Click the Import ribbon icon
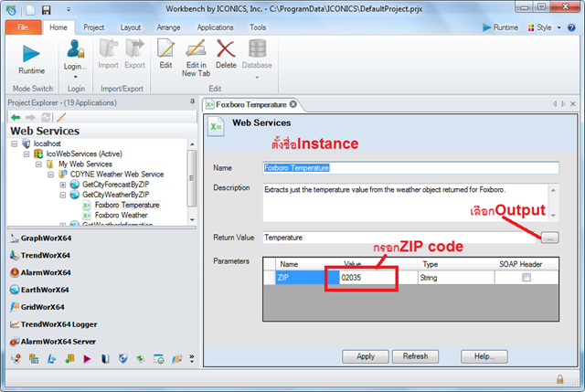Screen dimensions: 585x392 (108, 48)
